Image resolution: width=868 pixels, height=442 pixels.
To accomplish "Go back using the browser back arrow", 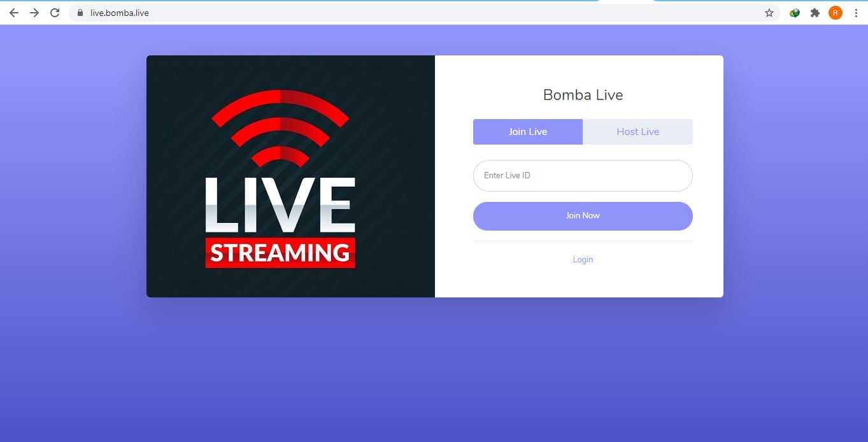I will tap(14, 13).
